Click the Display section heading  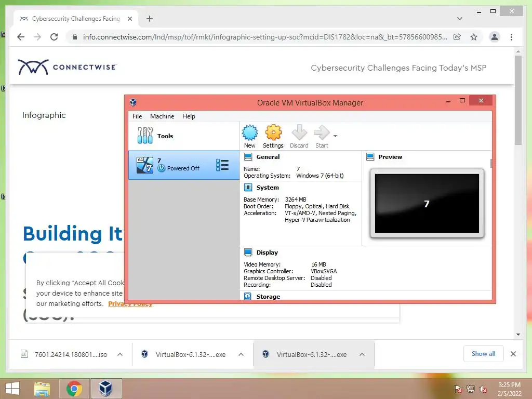[x=267, y=252]
